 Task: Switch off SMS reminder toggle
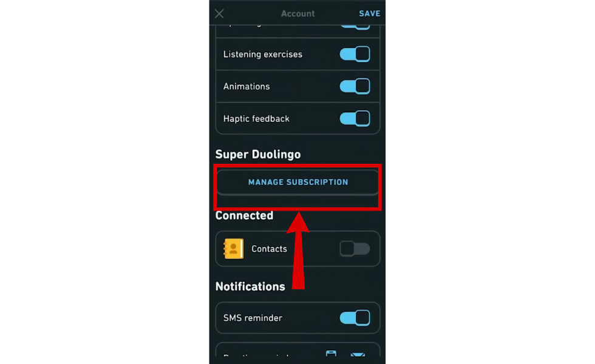point(355,318)
